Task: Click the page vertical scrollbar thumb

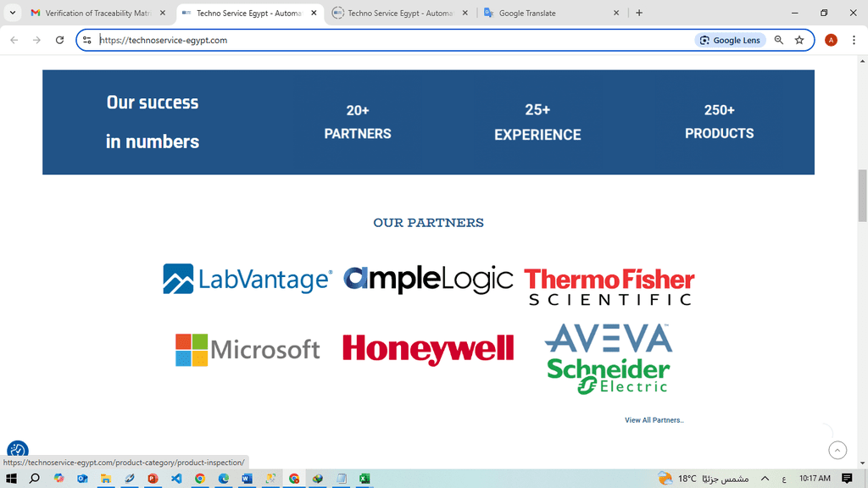Action: [862, 196]
